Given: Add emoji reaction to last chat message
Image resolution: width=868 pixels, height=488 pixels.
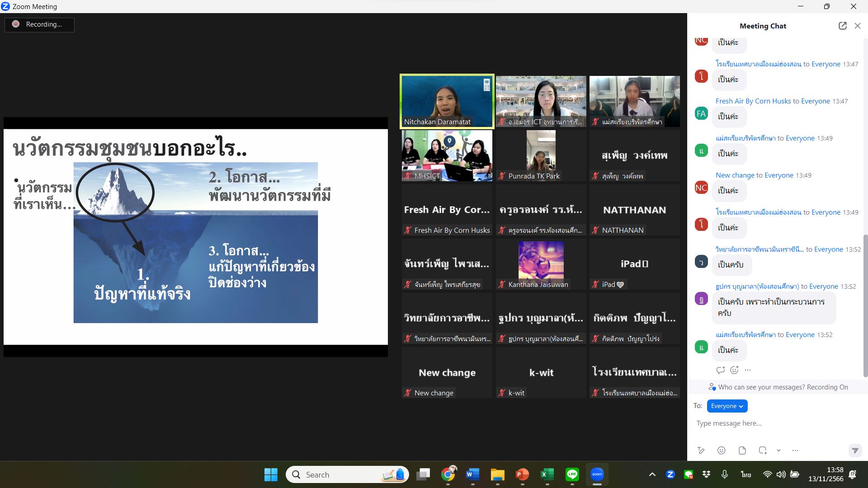Looking at the screenshot, I should tap(734, 370).
